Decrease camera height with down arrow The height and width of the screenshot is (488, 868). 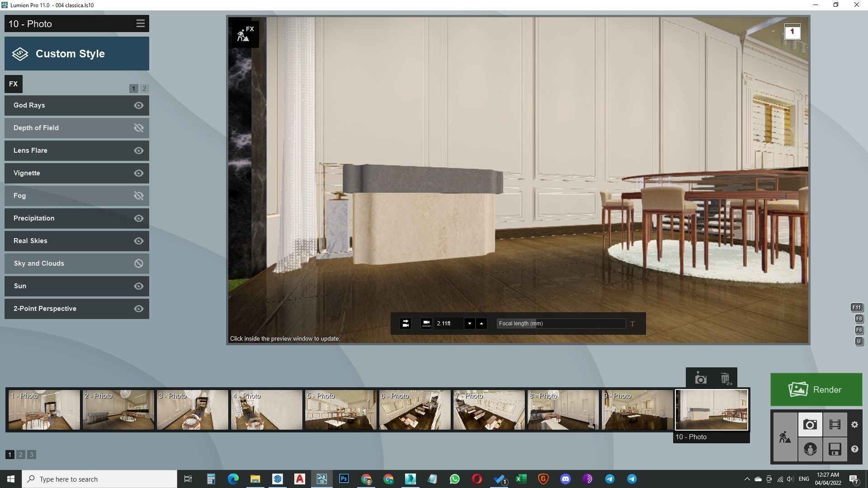click(470, 324)
